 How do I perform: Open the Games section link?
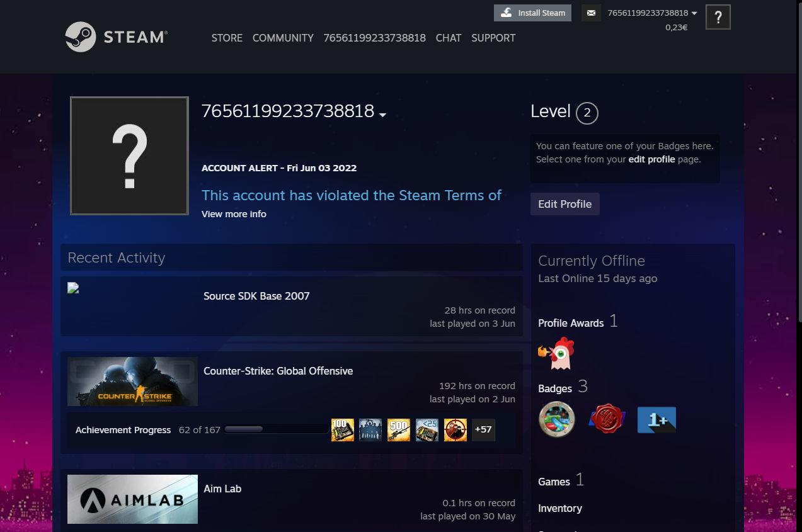point(554,482)
